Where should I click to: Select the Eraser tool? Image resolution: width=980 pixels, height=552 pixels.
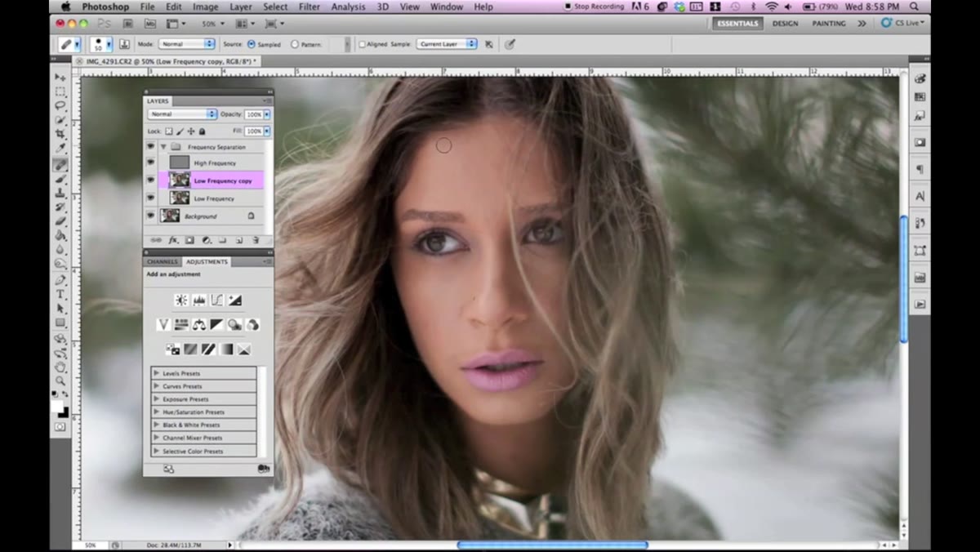point(60,221)
